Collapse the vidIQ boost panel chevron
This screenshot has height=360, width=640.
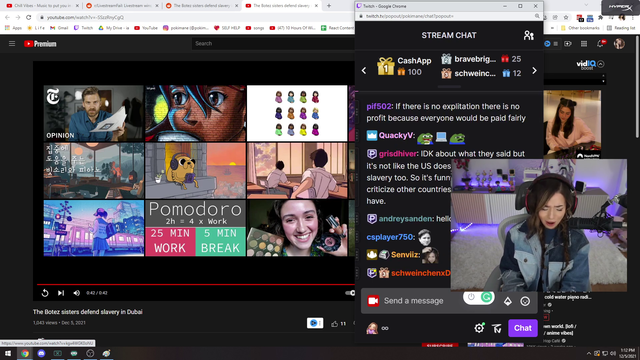tap(601, 64)
